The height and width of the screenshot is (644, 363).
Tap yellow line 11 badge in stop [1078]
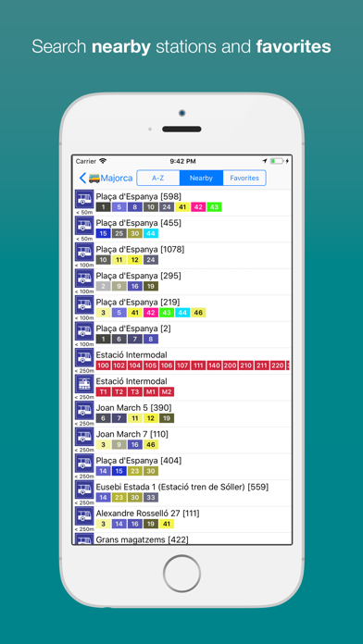pyautogui.click(x=119, y=260)
